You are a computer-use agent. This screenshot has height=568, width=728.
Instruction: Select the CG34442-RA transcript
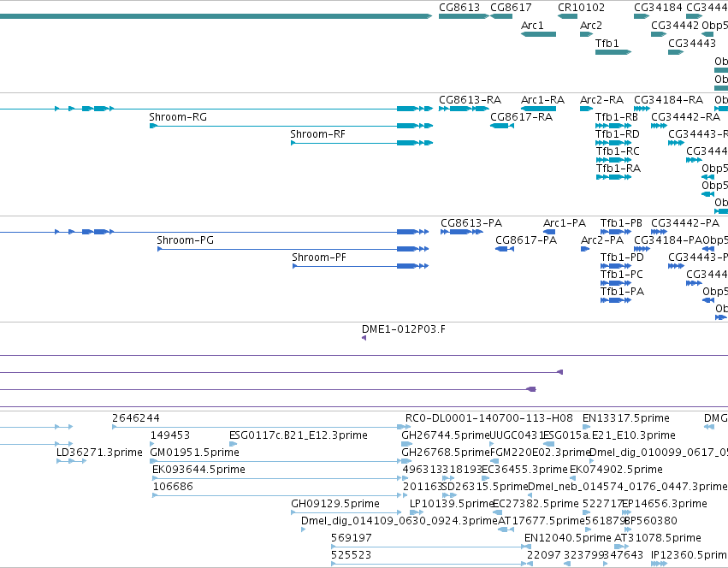pos(659,126)
